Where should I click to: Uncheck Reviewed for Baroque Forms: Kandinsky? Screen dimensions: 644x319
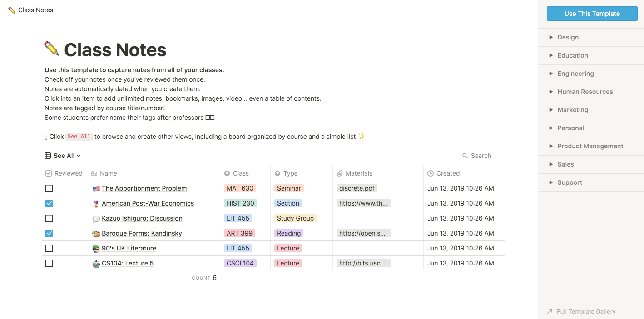[x=49, y=233]
